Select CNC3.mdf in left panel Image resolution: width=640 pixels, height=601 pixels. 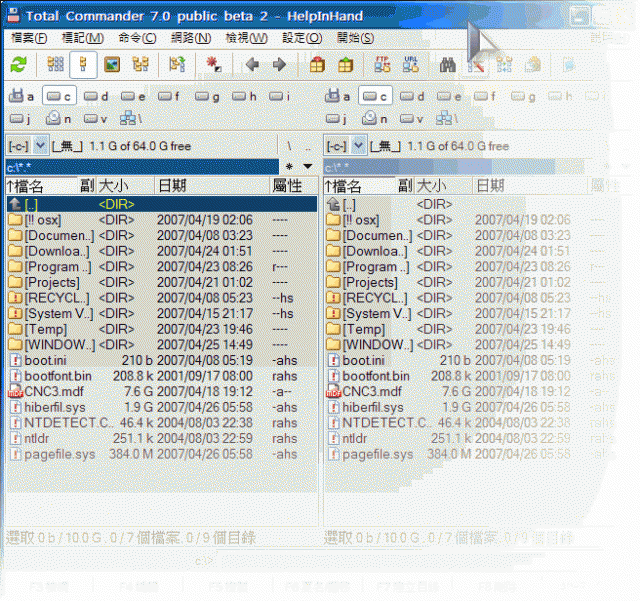pyautogui.click(x=162, y=392)
